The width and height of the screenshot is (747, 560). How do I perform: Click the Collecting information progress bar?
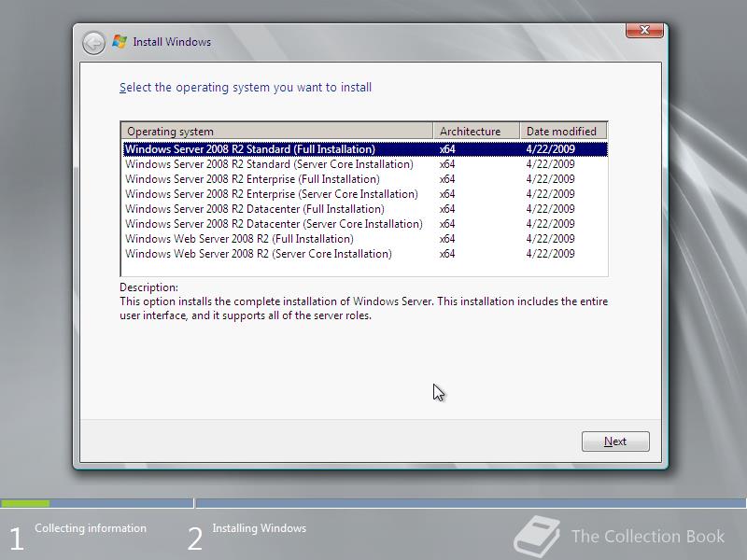coord(97,503)
